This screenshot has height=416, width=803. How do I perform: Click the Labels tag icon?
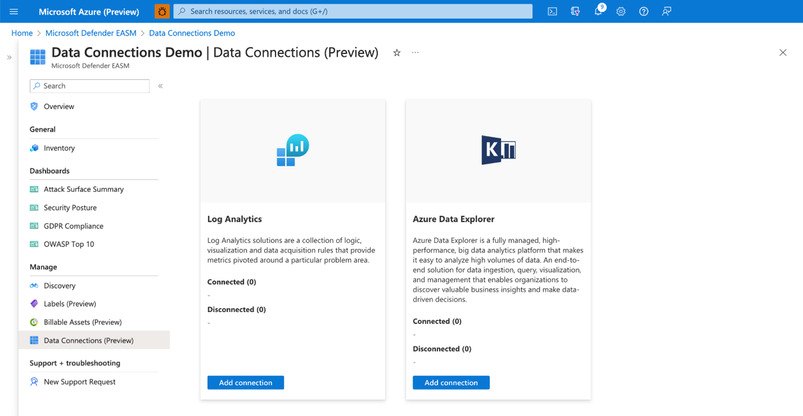pos(34,304)
